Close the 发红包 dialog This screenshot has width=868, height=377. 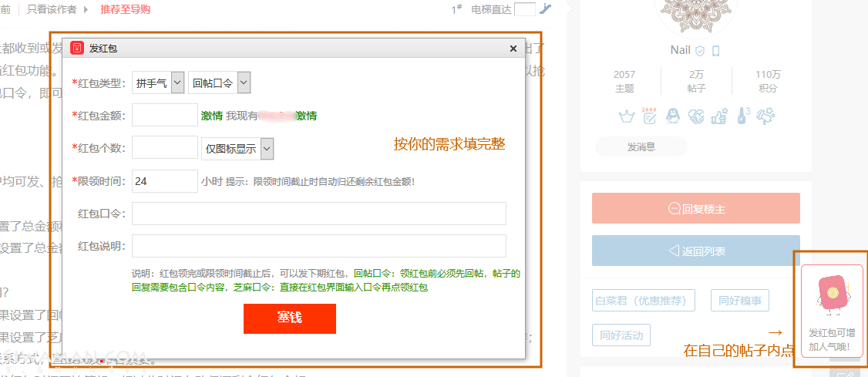513,49
